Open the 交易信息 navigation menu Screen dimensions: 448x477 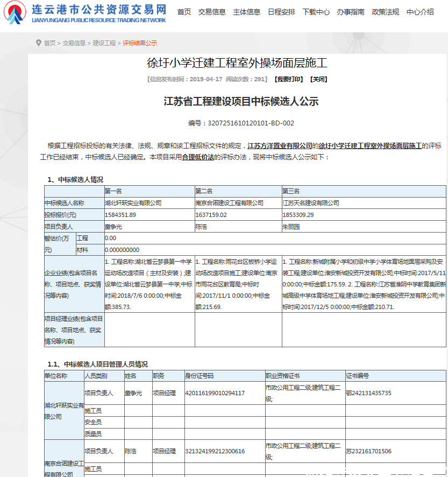[x=212, y=12]
